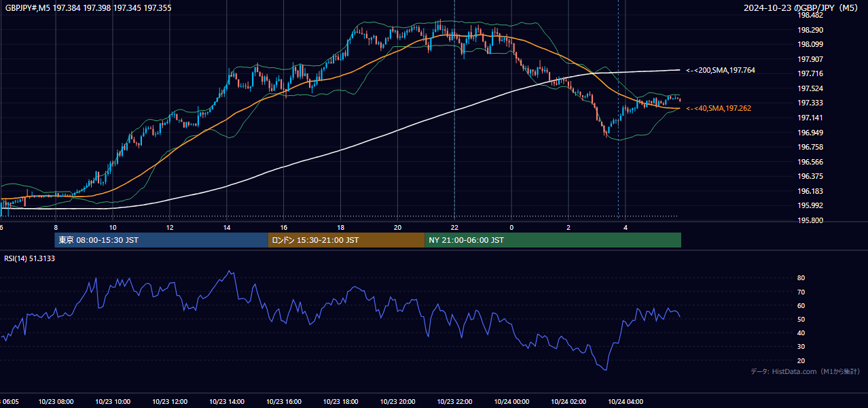Click hour label 18 on the price chart time axis
Viewport: 868px width, 408px height.
point(341,227)
